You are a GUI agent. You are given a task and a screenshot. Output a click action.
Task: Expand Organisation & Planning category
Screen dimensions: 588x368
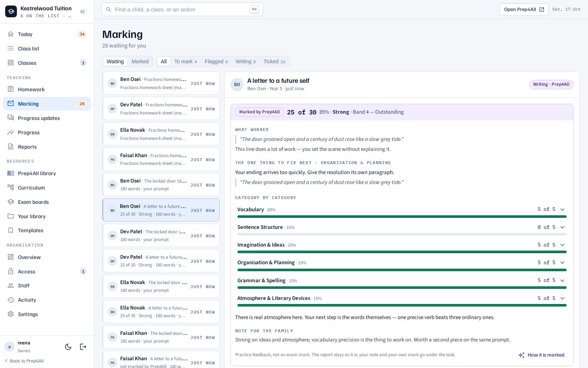pyautogui.click(x=562, y=262)
